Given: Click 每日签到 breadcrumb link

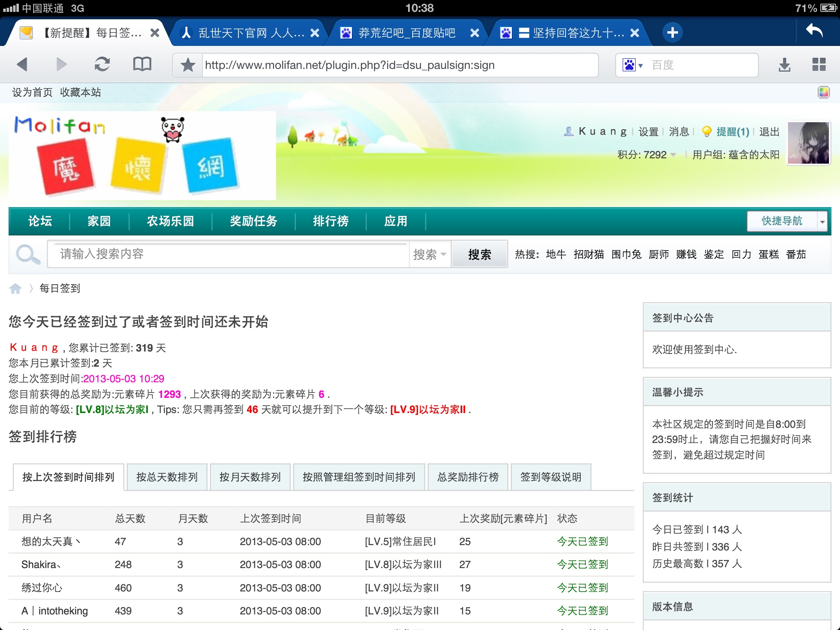Looking at the screenshot, I should pos(60,288).
